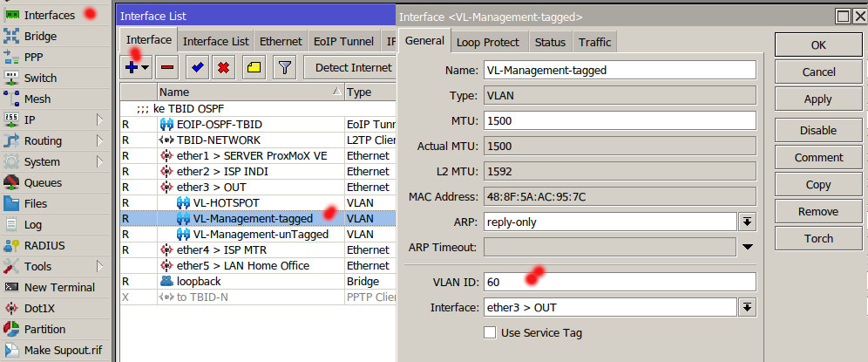Click the Copy button
This screenshot has width=868, height=362.
click(818, 185)
